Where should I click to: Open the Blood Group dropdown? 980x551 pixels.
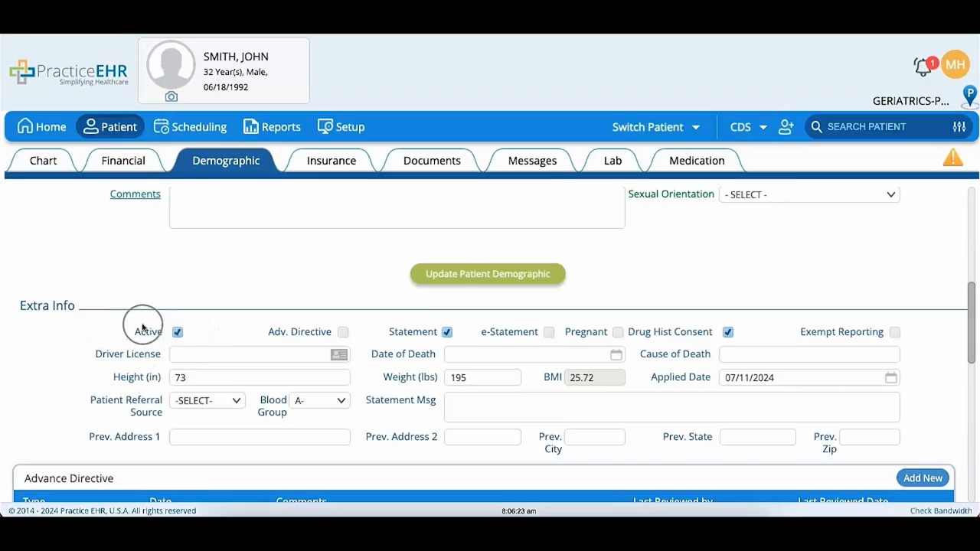tap(319, 400)
